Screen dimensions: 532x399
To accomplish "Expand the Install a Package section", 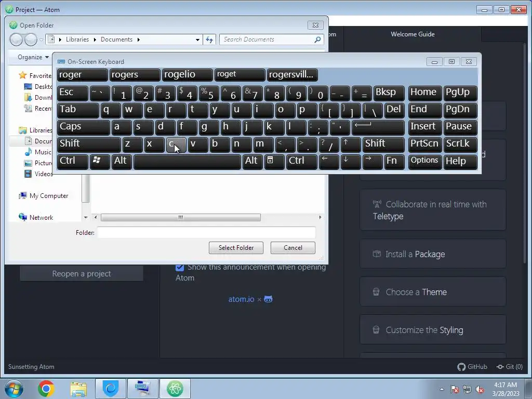I will pyautogui.click(x=433, y=254).
